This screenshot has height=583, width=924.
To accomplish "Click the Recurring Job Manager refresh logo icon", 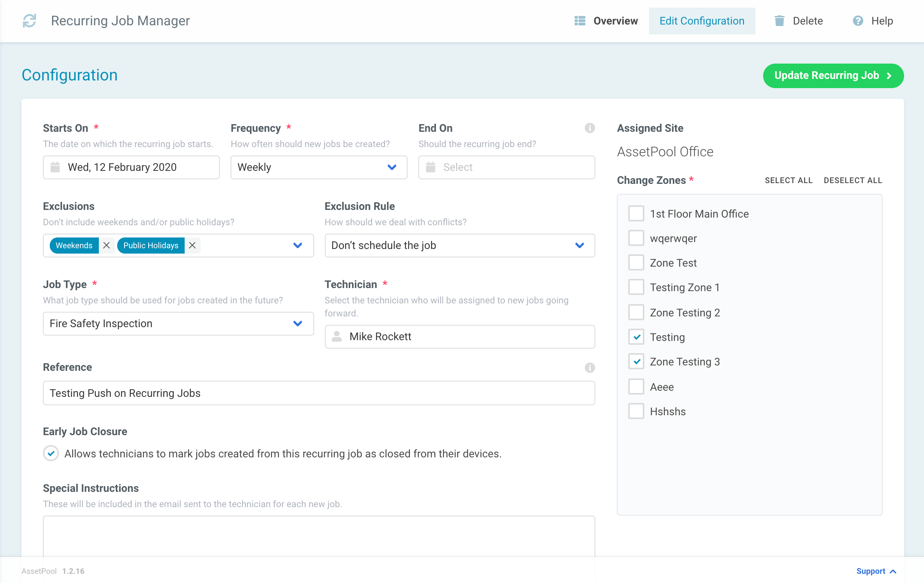I will pos(29,21).
